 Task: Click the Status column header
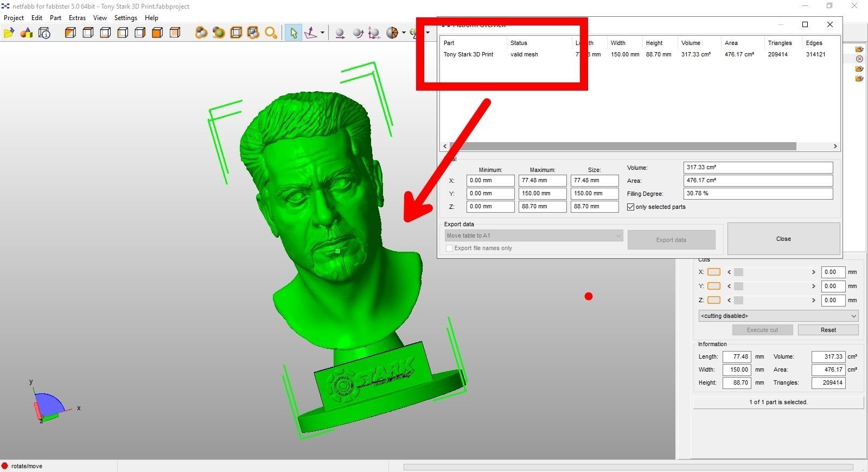[539, 43]
